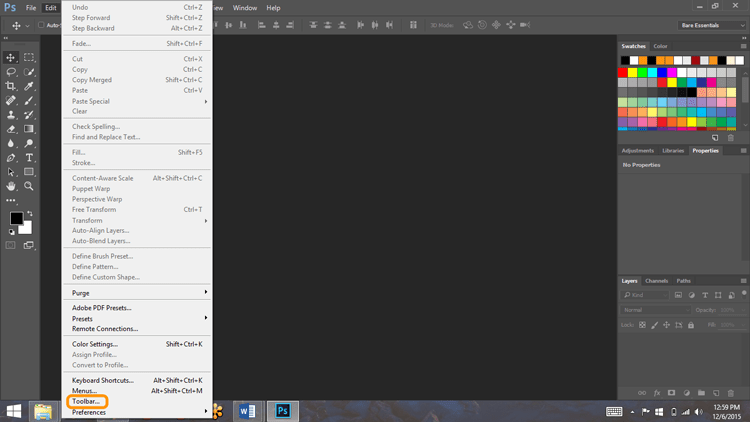The image size is (750, 422).
Task: Pick the red swatch in Swatches panel
Action: [622, 72]
